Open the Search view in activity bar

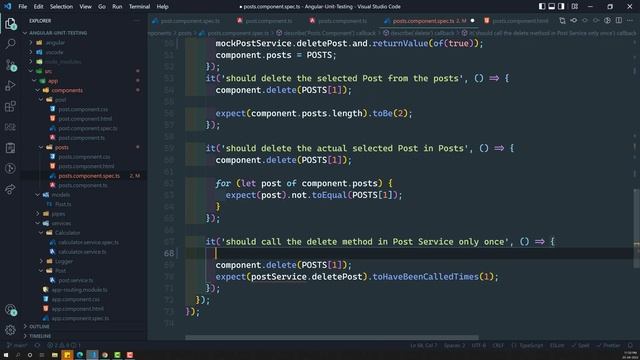(10, 44)
